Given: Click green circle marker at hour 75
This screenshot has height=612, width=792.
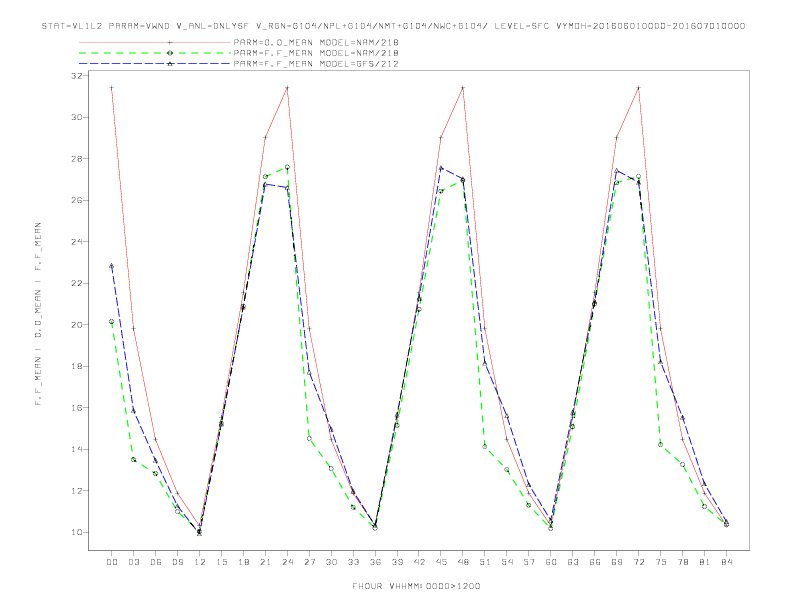Looking at the screenshot, I should [660, 444].
